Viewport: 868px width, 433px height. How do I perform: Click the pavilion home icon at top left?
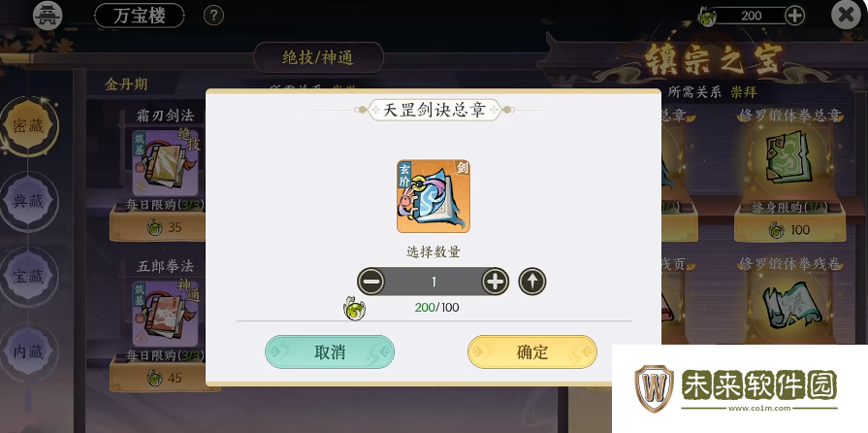[x=48, y=16]
